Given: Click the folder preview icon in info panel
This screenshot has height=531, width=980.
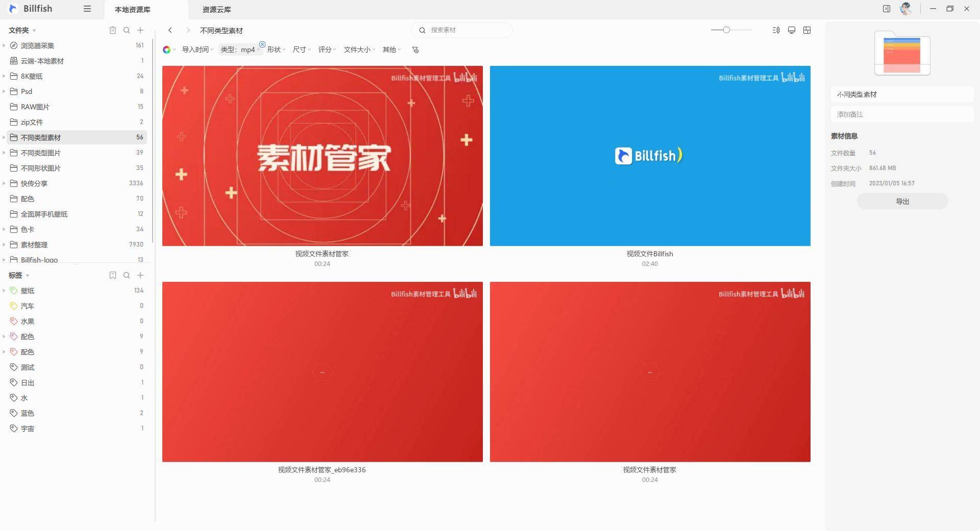Looking at the screenshot, I should pyautogui.click(x=902, y=53).
